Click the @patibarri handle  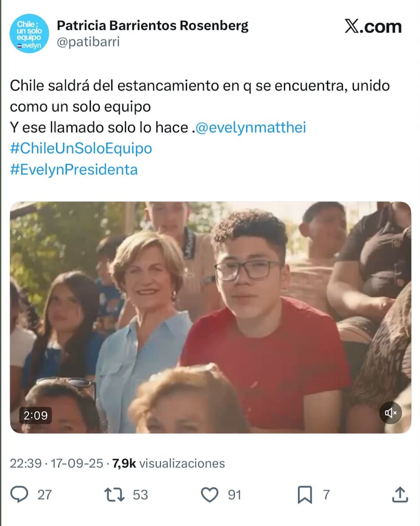pos(88,43)
